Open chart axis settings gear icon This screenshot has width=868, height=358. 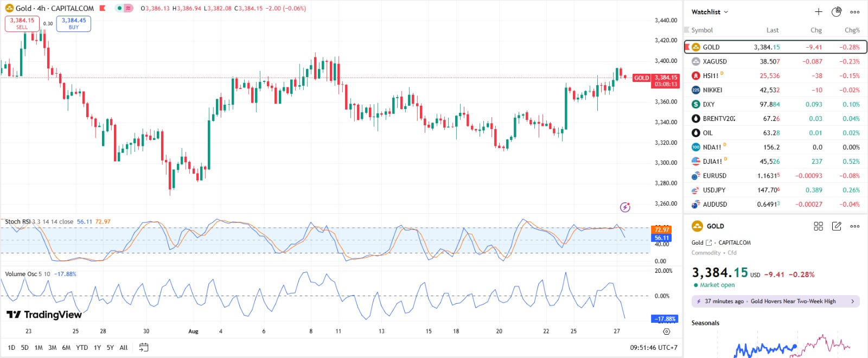point(667,331)
